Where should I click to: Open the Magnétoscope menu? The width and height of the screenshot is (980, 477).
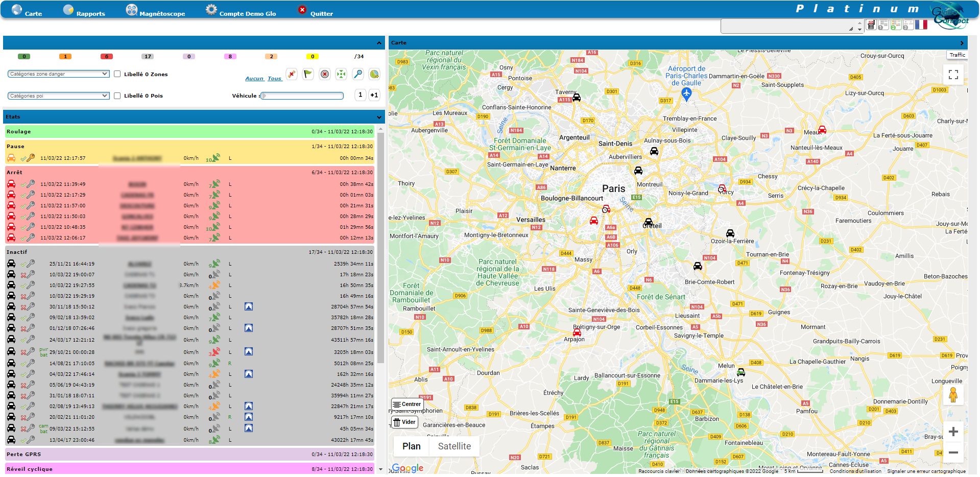(x=155, y=10)
